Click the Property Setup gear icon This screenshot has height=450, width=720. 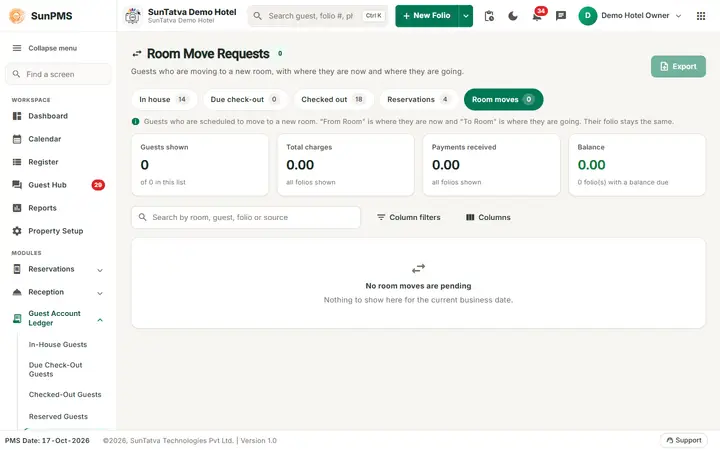(x=17, y=231)
